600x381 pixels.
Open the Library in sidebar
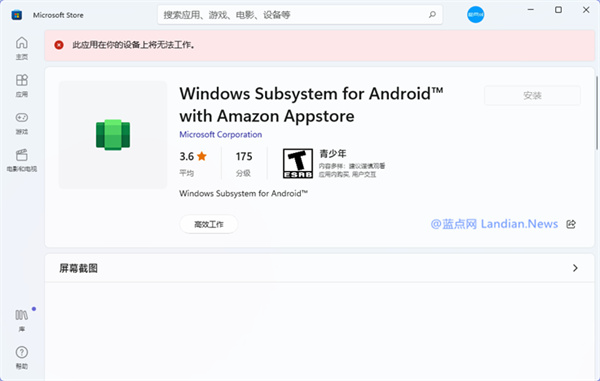[x=22, y=321]
